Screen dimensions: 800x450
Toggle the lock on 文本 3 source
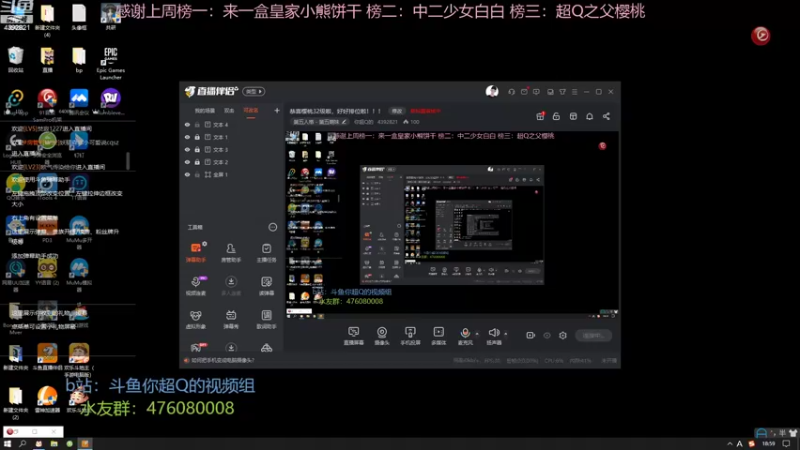pyautogui.click(x=197, y=149)
